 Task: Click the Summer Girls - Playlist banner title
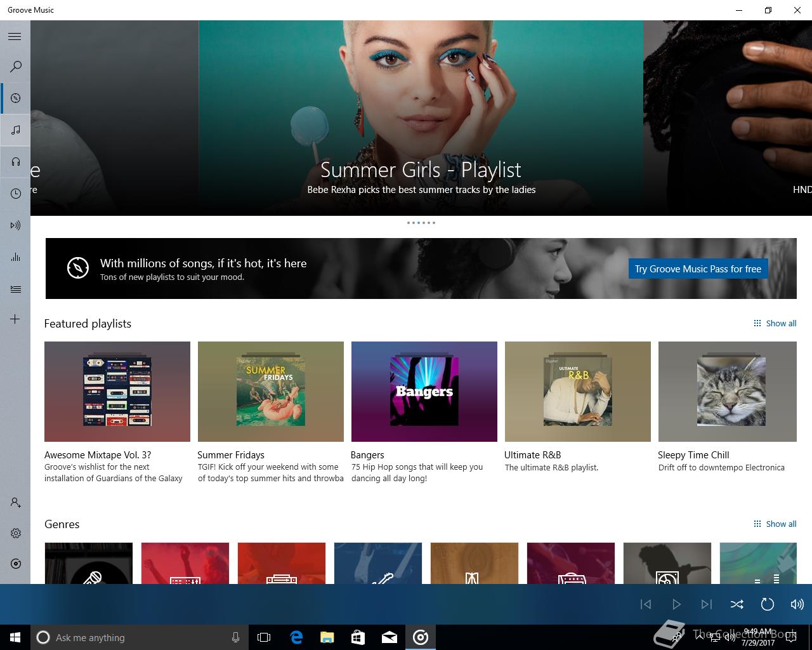point(421,169)
